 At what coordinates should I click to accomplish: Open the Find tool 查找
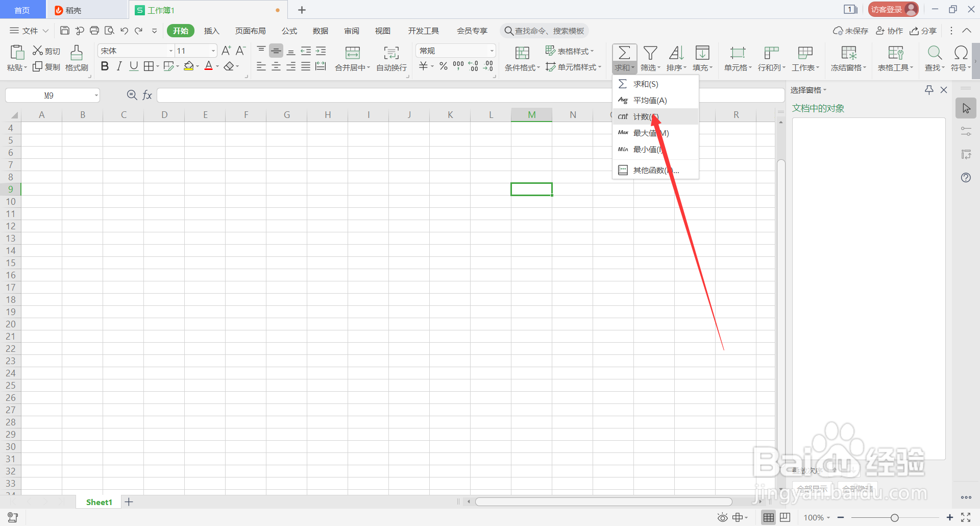[934, 58]
